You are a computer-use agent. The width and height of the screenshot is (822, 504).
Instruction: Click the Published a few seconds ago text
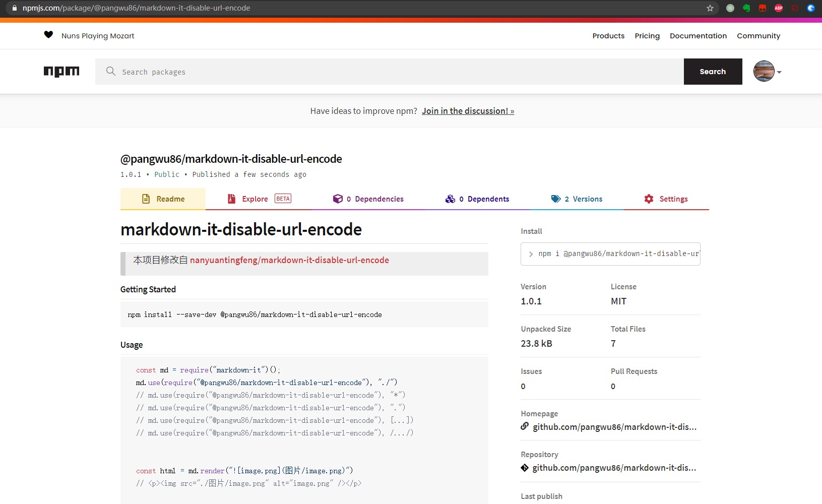click(x=249, y=174)
